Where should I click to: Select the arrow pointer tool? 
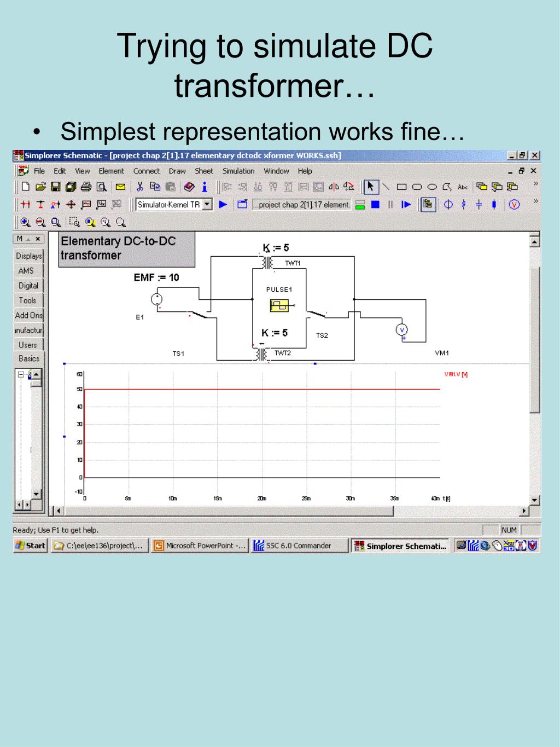pos(371,187)
